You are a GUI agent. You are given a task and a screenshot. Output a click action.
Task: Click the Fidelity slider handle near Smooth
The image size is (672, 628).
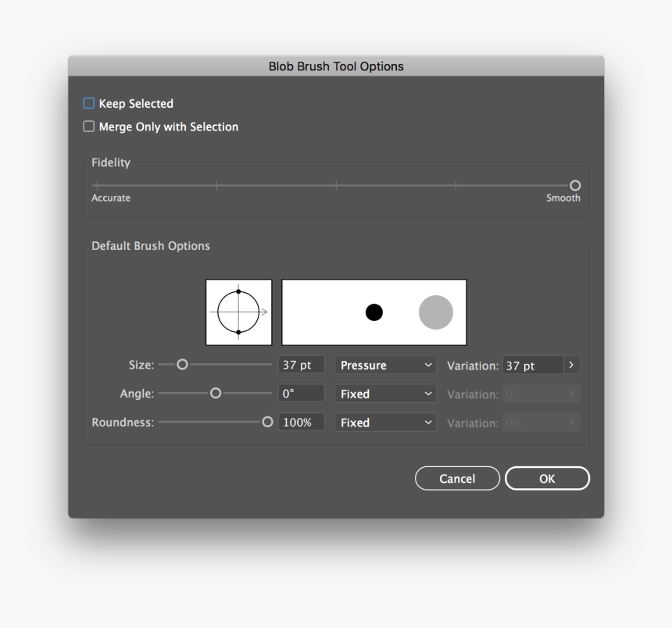coord(574,185)
